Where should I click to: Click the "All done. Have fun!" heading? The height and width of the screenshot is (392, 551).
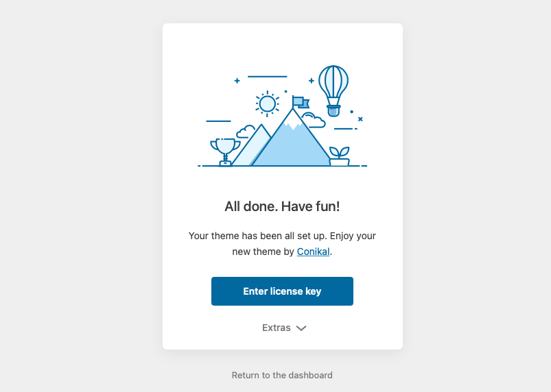[282, 206]
